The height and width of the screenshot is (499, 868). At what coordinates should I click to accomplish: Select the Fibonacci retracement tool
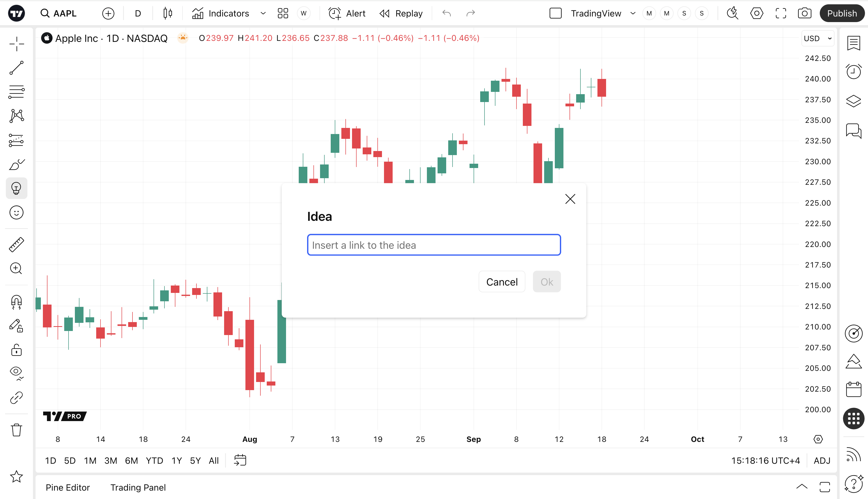[16, 92]
